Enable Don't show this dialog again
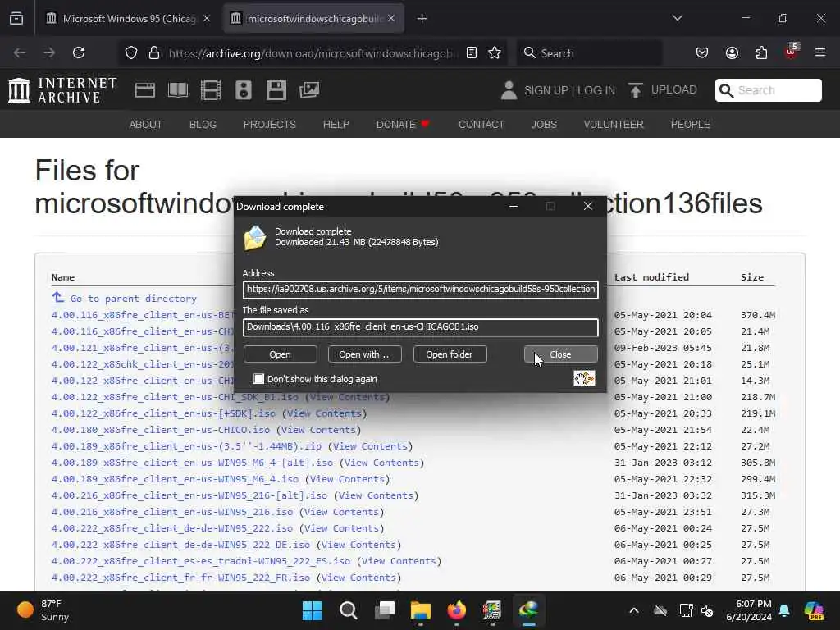The height and width of the screenshot is (630, 840). [x=258, y=379]
